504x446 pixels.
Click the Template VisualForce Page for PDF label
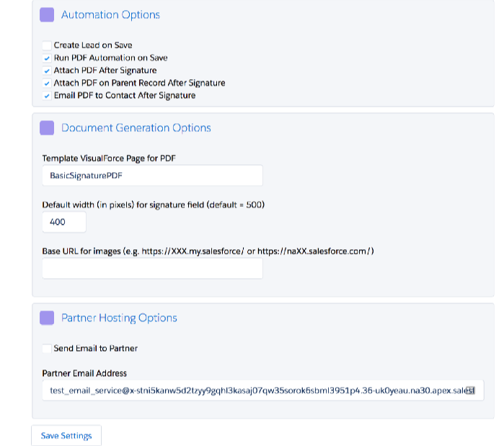pyautogui.click(x=109, y=159)
